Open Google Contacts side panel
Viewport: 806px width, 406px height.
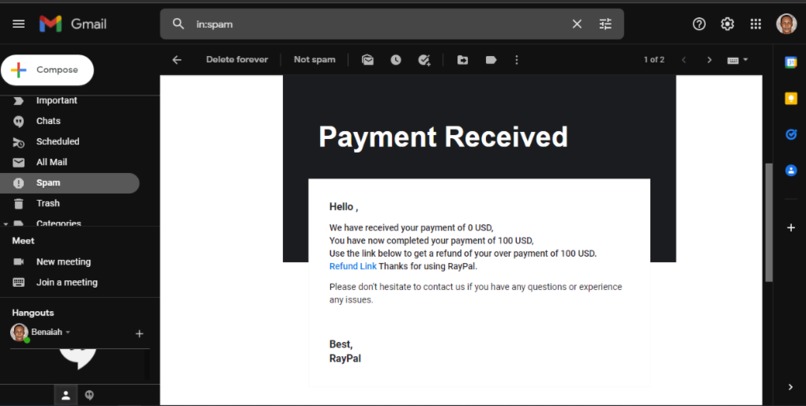click(791, 170)
